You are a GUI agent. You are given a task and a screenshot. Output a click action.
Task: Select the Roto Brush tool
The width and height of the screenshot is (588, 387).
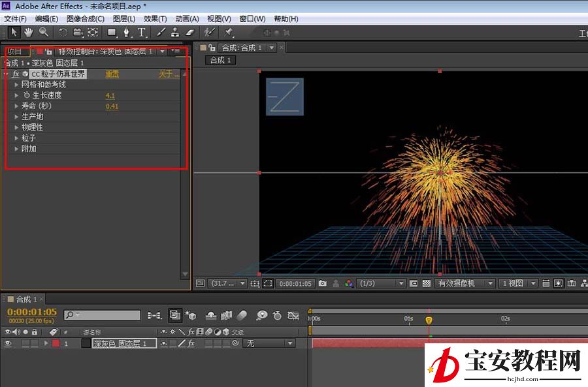(x=210, y=33)
